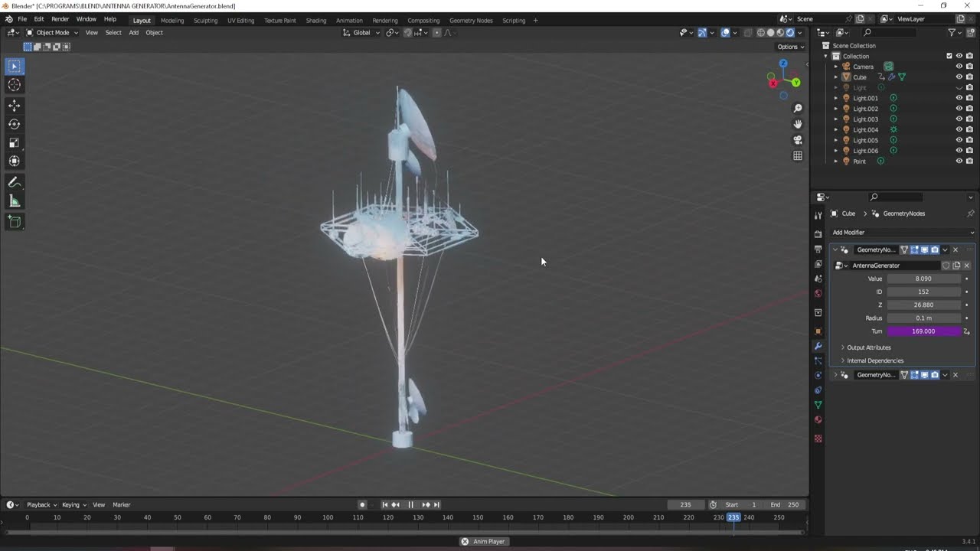Open the Render properties tab
The image size is (980, 551).
pos(818,234)
